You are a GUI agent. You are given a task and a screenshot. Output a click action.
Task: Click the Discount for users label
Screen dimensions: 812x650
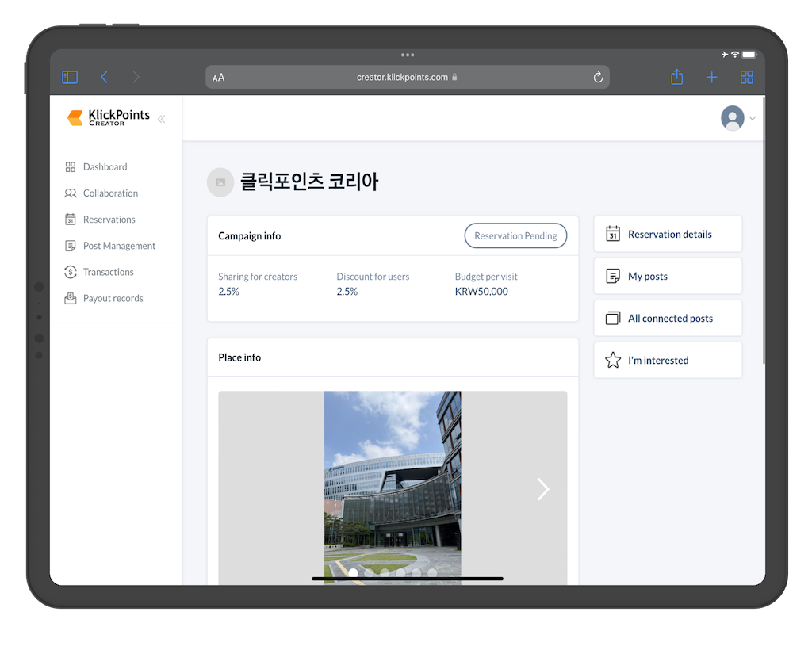click(x=373, y=277)
